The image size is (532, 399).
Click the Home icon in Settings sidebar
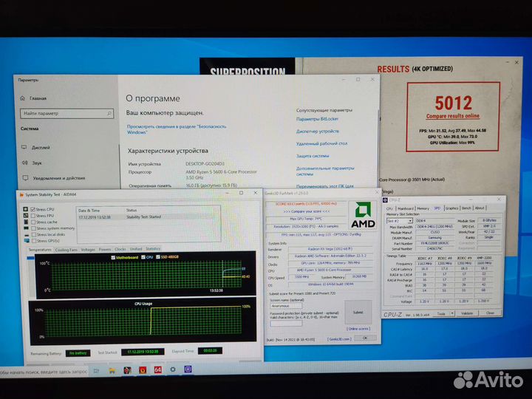coord(24,98)
